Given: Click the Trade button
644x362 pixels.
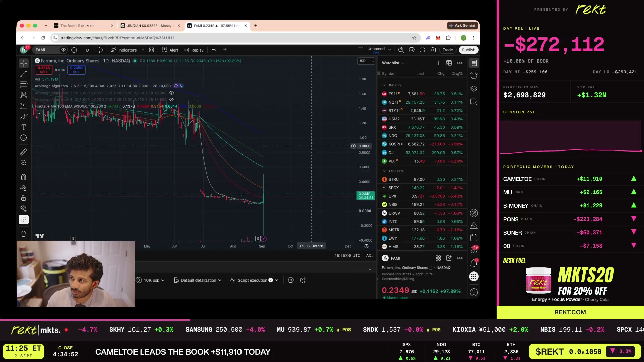Looking at the screenshot, I should point(447,50).
